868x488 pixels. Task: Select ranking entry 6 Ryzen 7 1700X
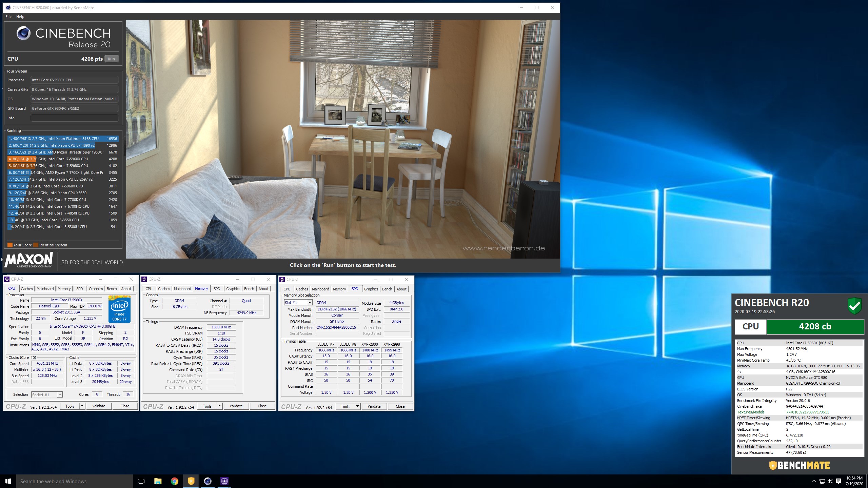pyautogui.click(x=63, y=172)
